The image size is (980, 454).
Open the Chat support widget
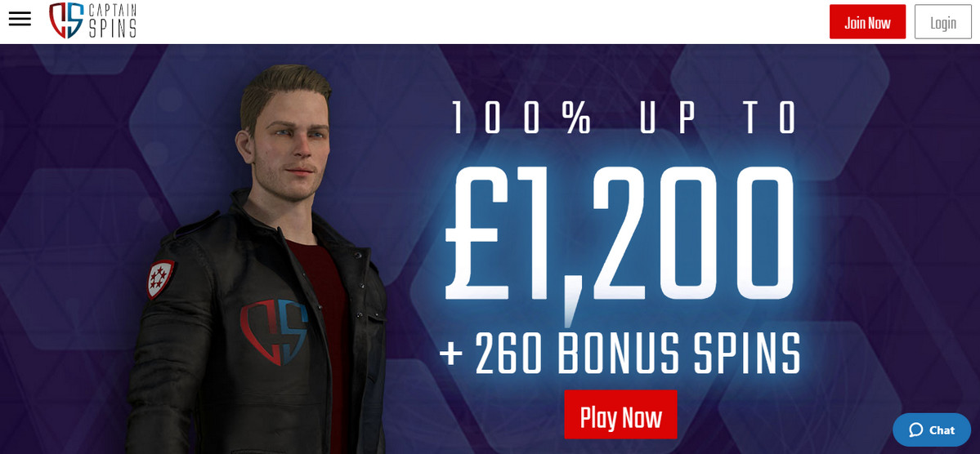click(931, 430)
